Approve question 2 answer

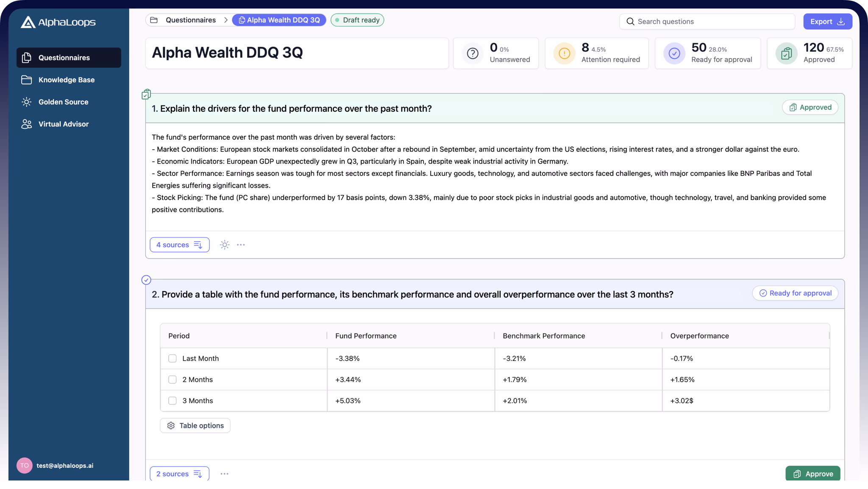pos(812,474)
